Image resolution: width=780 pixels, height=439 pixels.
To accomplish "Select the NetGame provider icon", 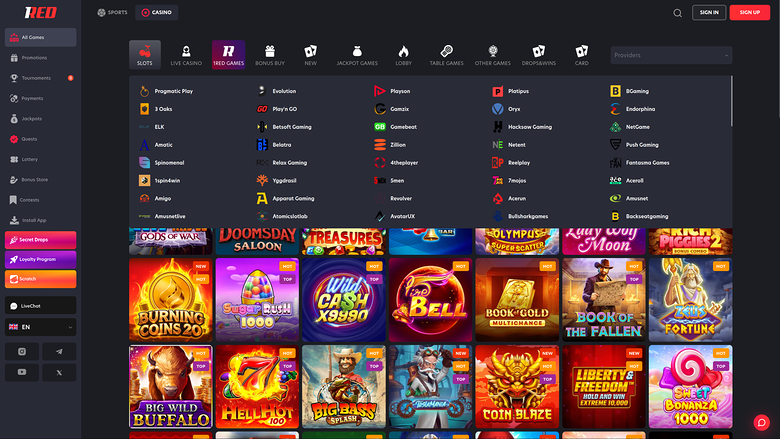I will pos(615,127).
